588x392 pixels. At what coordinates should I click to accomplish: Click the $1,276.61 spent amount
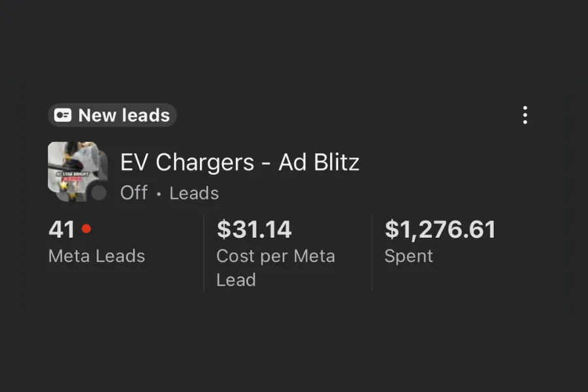[x=440, y=229]
